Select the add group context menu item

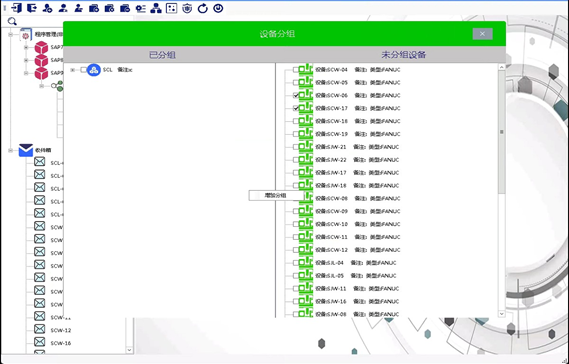[x=276, y=195]
